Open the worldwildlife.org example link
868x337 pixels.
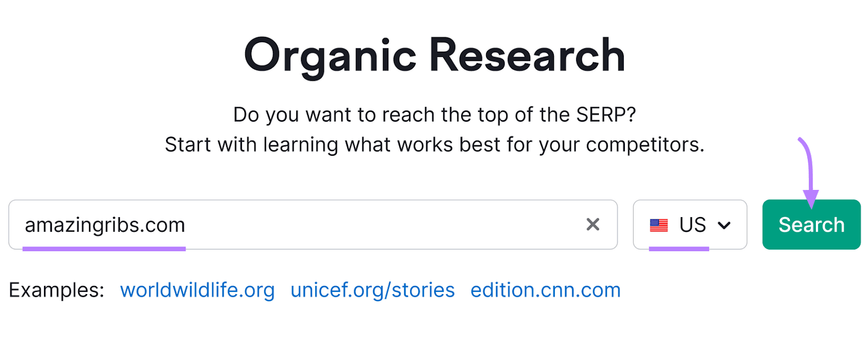coord(197,290)
